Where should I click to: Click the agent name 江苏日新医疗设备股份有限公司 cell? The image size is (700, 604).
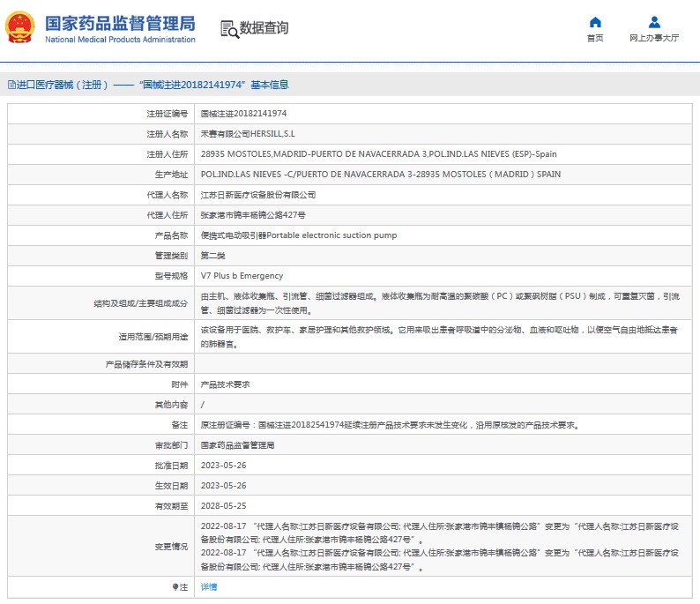point(258,195)
